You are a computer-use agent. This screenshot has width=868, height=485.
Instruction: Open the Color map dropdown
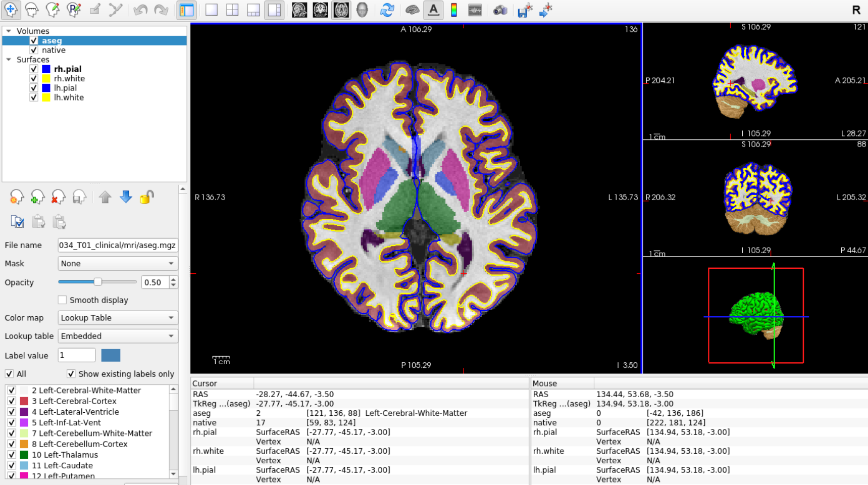tap(118, 318)
